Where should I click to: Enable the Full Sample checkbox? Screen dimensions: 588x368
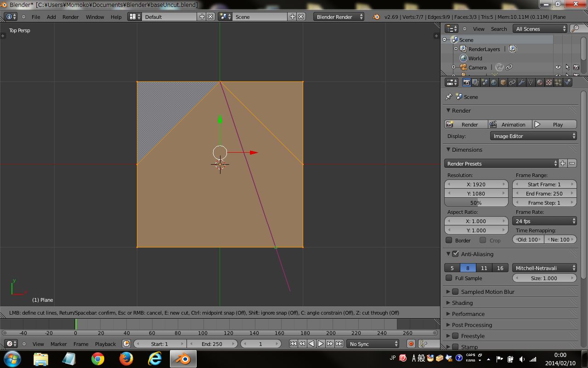pos(449,278)
